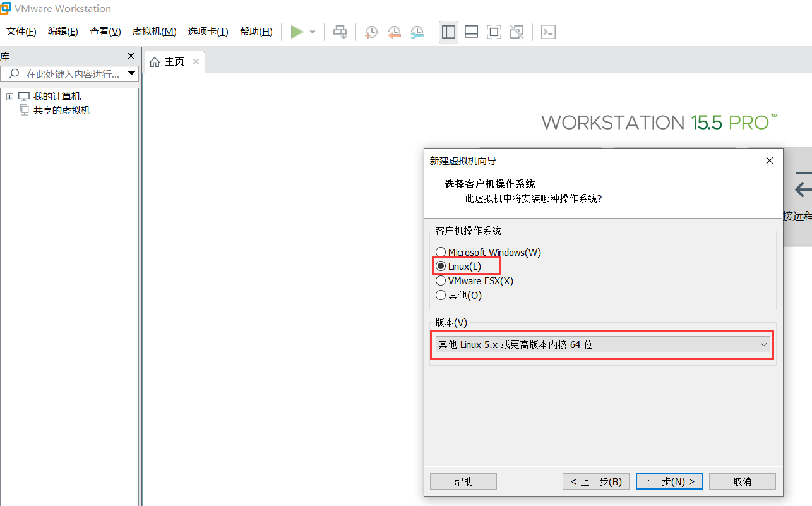Open the library search filter dropdown

[131, 74]
